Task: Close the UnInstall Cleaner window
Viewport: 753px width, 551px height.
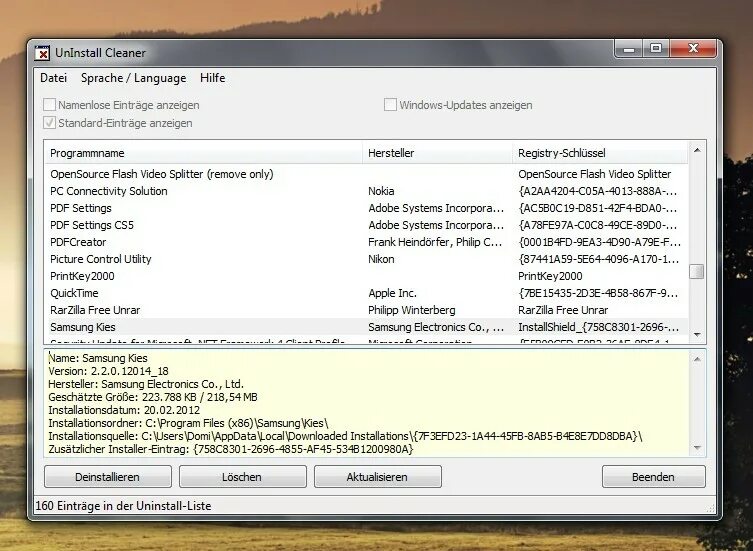Action: click(x=693, y=49)
